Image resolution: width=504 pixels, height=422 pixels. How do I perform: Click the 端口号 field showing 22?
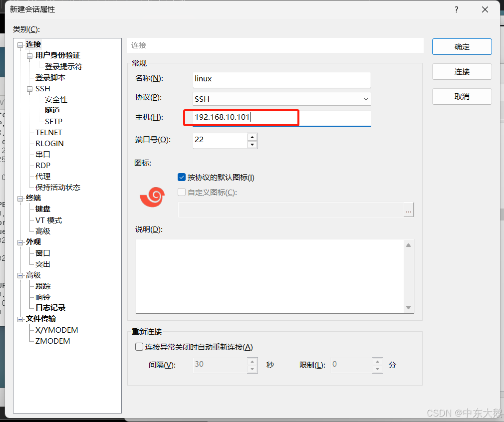tap(220, 141)
